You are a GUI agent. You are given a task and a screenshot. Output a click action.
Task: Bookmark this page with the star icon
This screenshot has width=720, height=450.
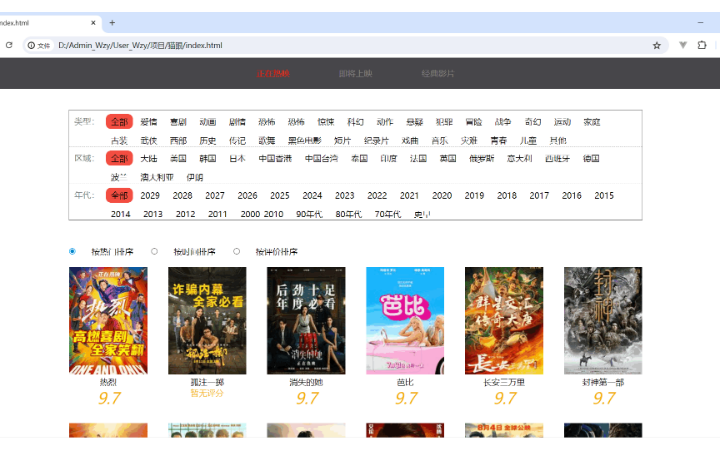tap(657, 45)
